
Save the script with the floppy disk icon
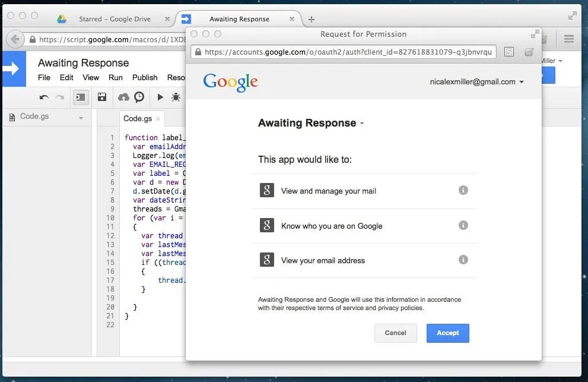[x=102, y=97]
